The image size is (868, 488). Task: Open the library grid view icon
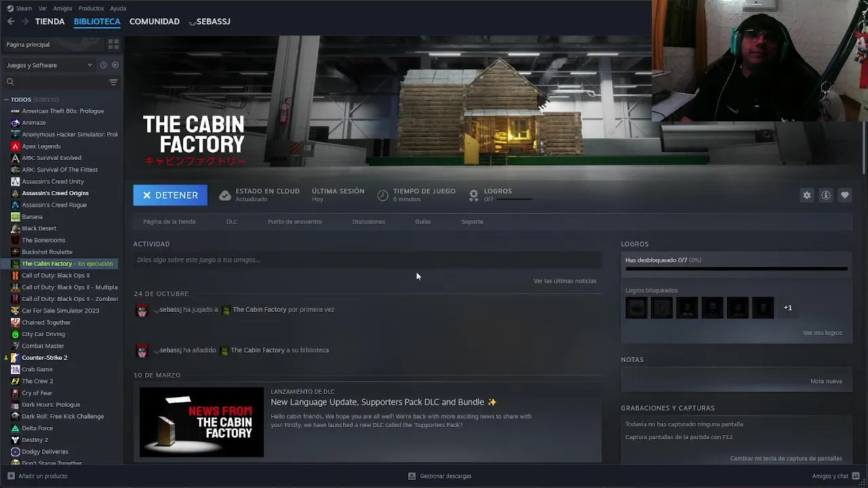pos(113,44)
